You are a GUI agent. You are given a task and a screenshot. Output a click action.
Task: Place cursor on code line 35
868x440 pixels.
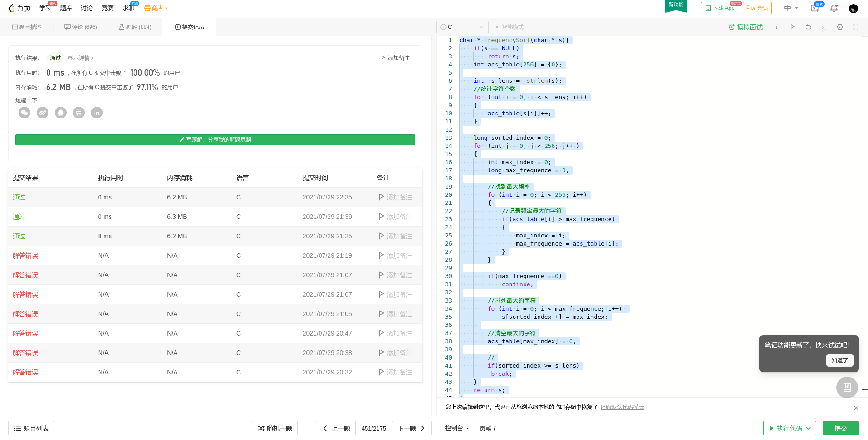pyautogui.click(x=554, y=317)
